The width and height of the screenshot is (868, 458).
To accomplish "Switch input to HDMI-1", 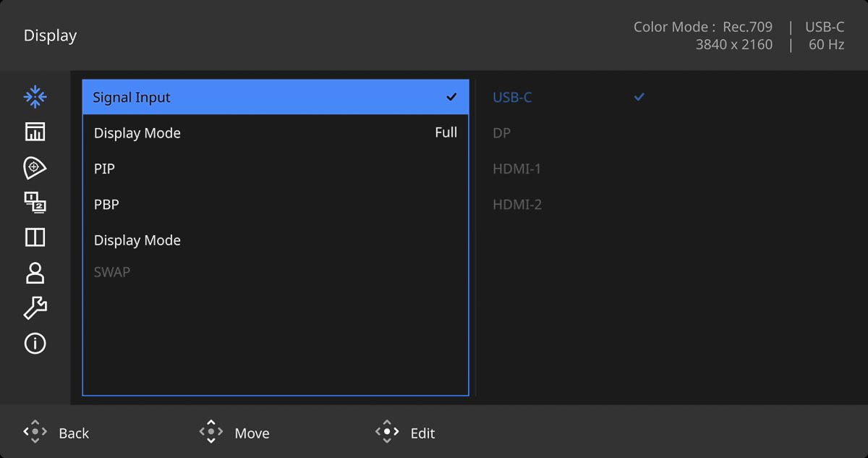I will 516,169.
